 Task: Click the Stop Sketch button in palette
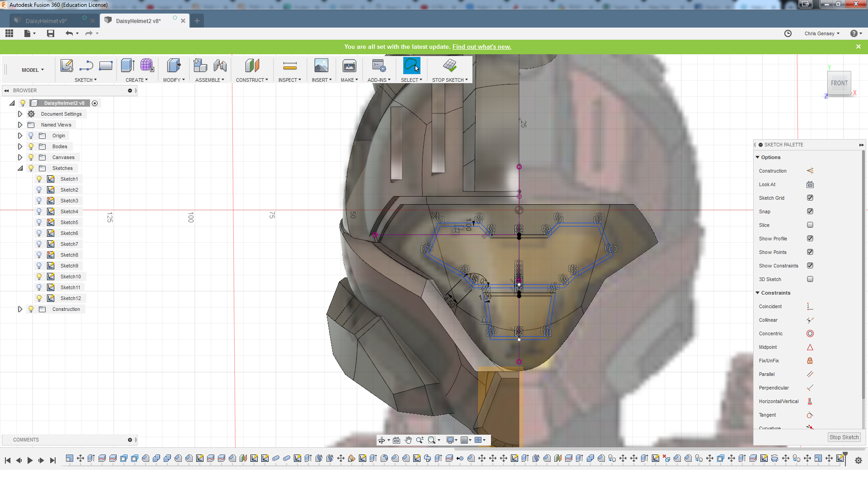pos(844,437)
